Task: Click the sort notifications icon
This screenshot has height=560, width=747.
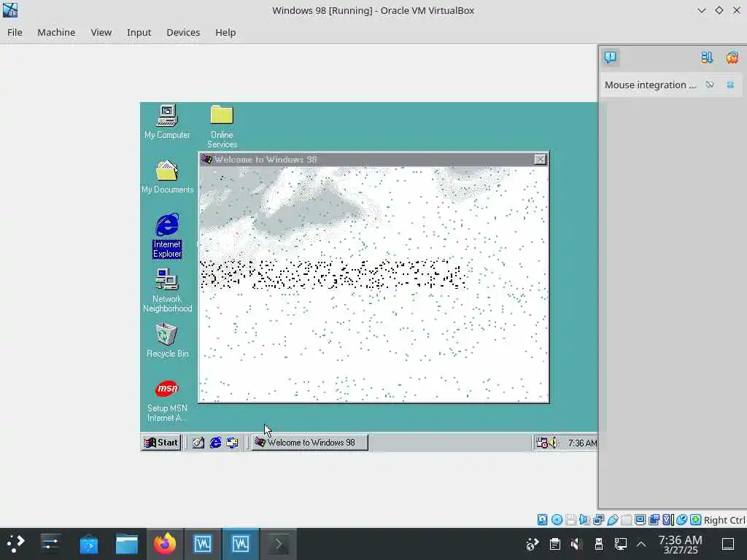Action: coord(707,58)
